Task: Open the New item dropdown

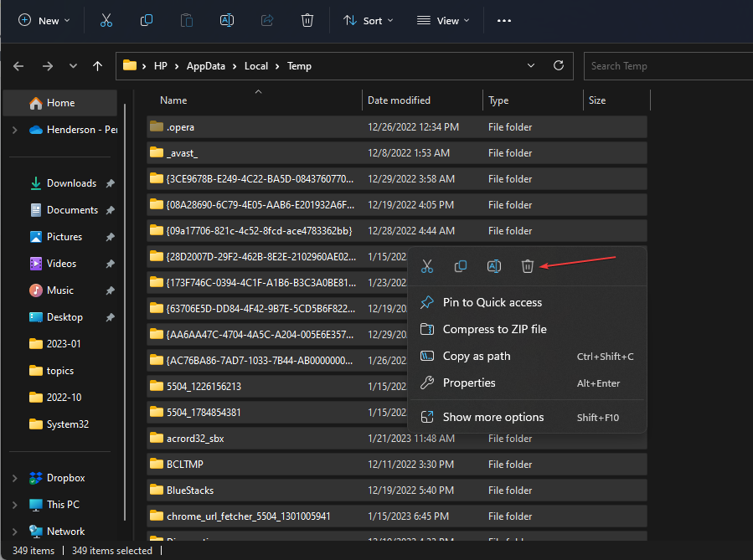Action: point(44,21)
